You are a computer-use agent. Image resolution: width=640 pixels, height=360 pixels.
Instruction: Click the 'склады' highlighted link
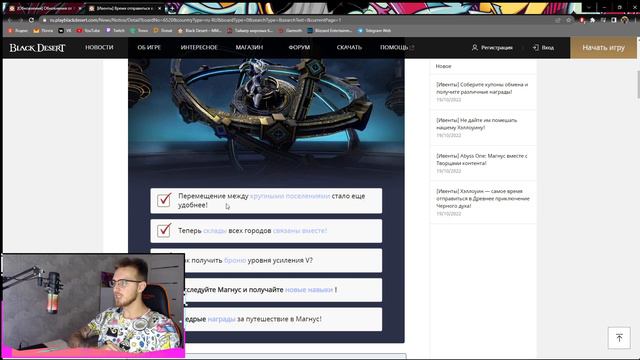215,231
